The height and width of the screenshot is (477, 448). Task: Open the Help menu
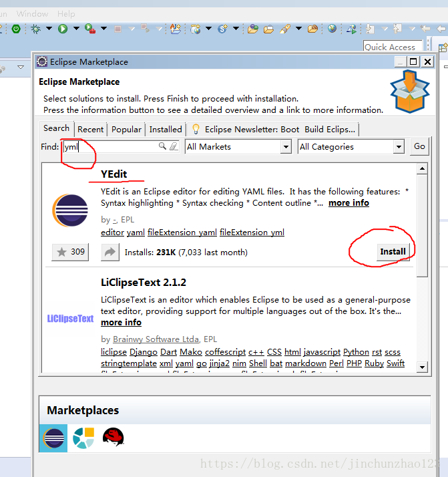tap(66, 13)
